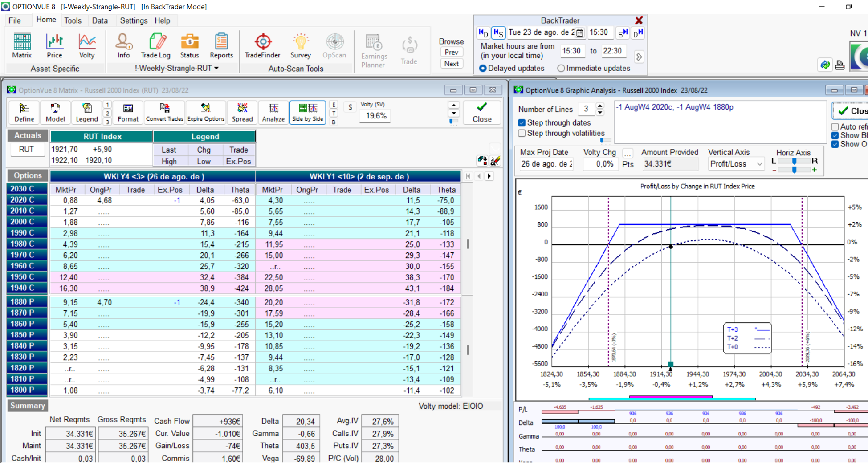Launch TradeFinder from the ribbon
This screenshot has height=463, width=868.
tap(263, 46)
